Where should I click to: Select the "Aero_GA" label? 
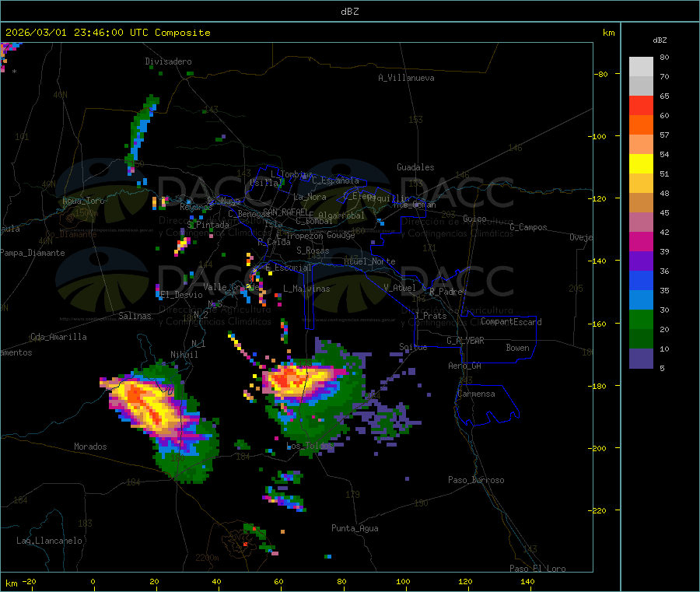coord(465,366)
